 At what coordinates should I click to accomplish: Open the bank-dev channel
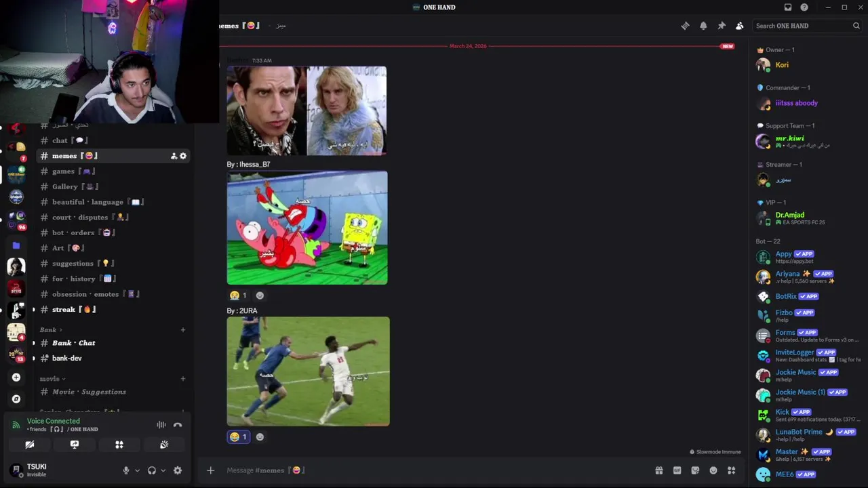pos(113,358)
